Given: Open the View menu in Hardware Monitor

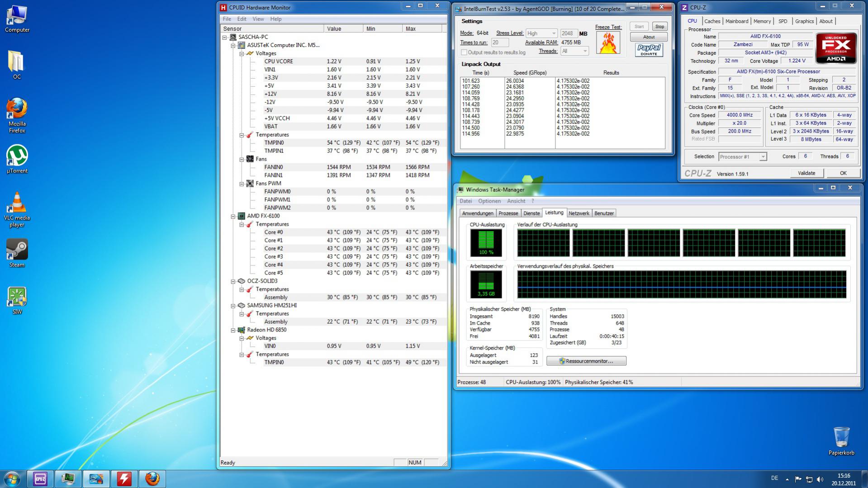Looking at the screenshot, I should 258,19.
